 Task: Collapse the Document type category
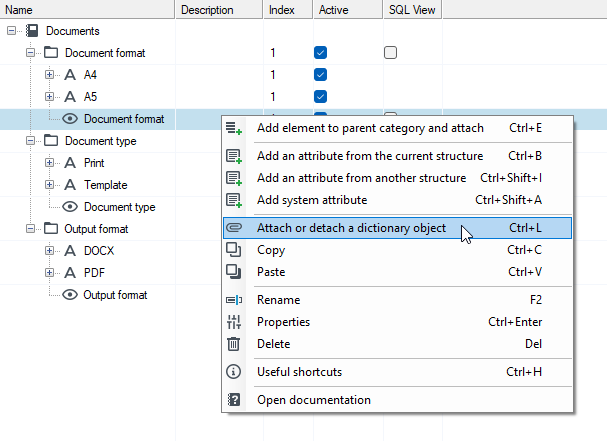coord(31,141)
